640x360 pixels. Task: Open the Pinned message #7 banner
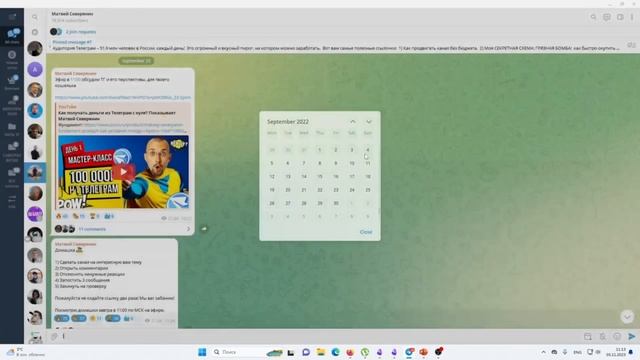click(335, 45)
